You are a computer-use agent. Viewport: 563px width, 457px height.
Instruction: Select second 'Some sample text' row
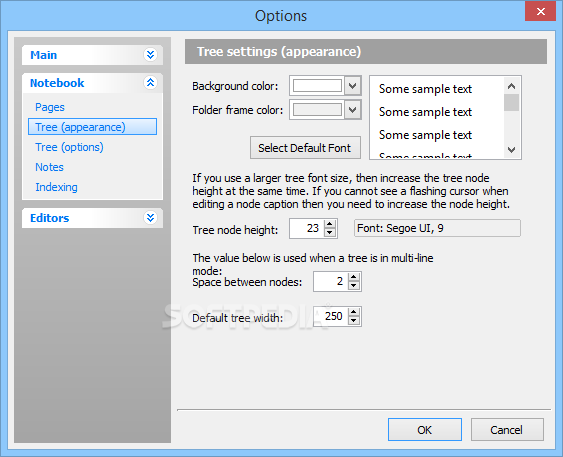coord(425,112)
